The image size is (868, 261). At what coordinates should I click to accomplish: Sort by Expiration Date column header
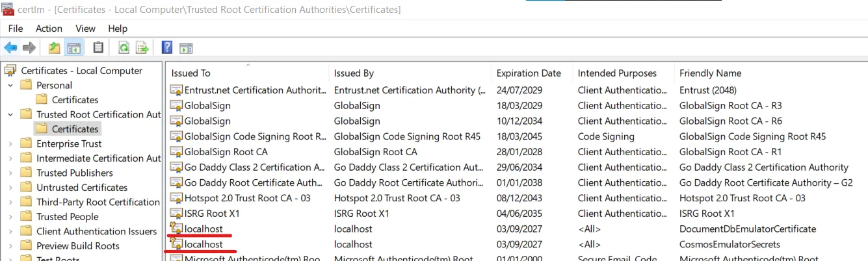point(528,73)
